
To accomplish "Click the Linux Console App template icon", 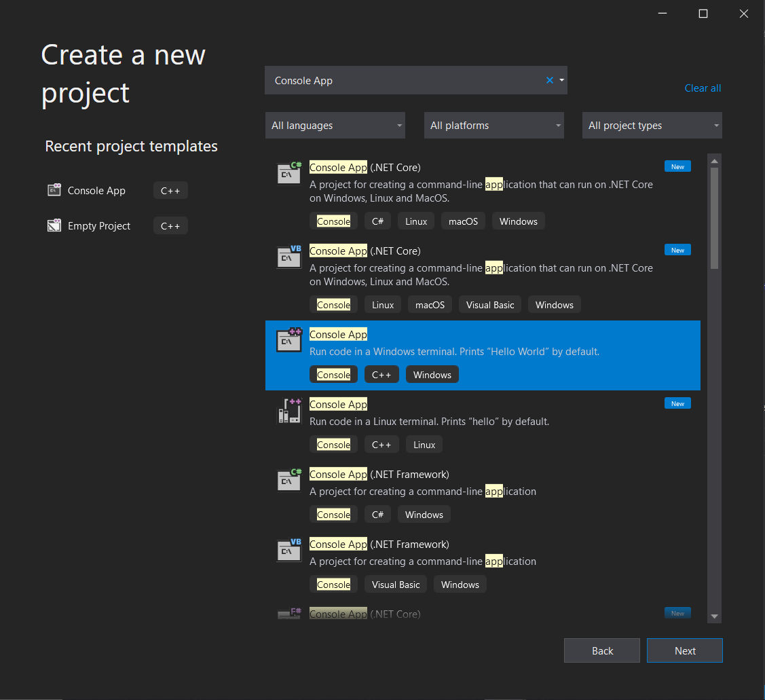I will [x=288, y=410].
